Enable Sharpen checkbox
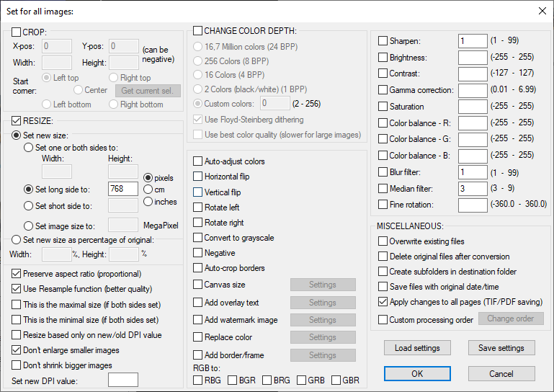 click(x=383, y=41)
